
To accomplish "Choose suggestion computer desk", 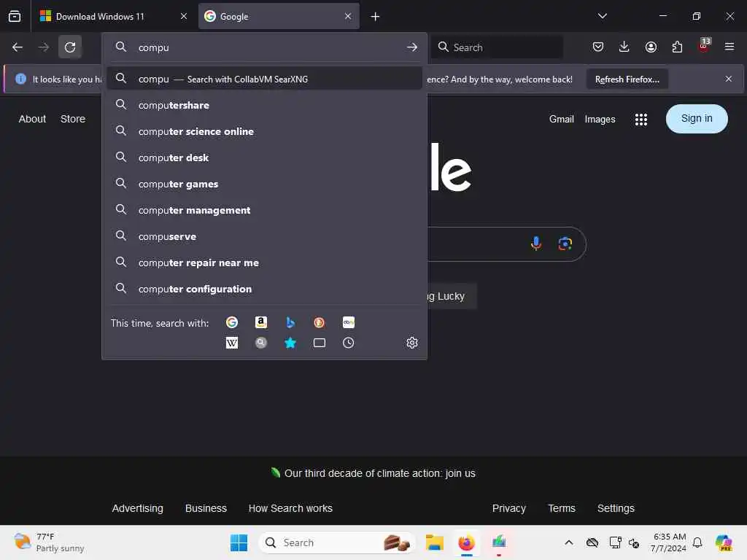I will click(264, 157).
